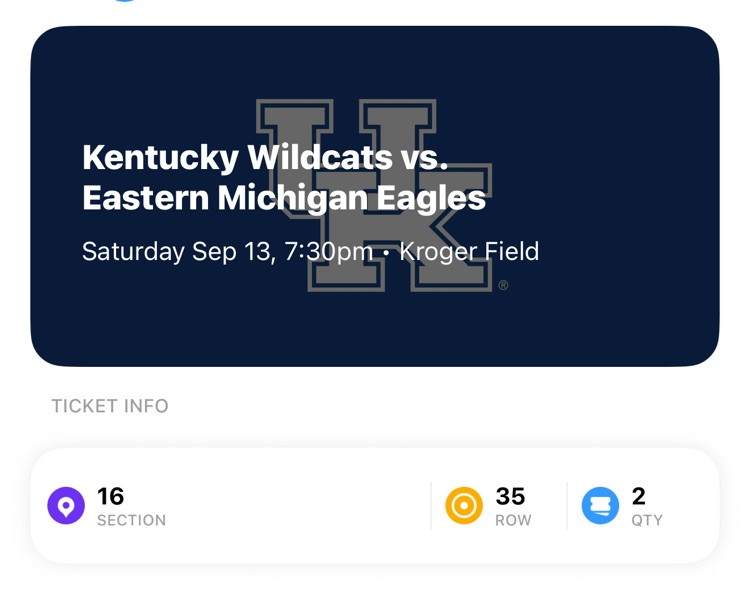750x607 pixels.
Task: Click the registered trademark symbol by logo
Action: (503, 286)
